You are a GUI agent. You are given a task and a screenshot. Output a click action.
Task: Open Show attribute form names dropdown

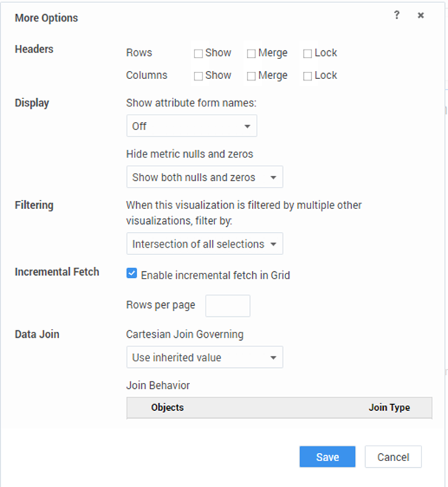tap(191, 126)
